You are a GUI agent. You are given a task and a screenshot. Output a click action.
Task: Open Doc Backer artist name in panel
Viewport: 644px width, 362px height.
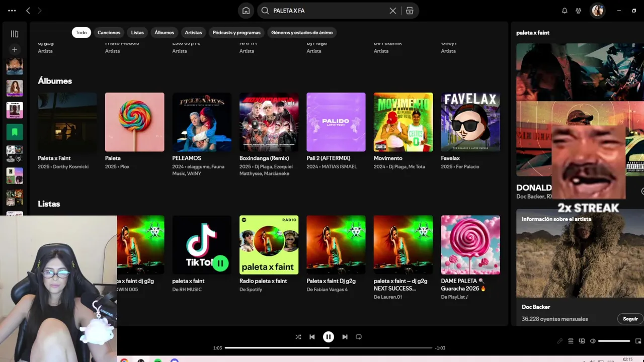coord(536,307)
